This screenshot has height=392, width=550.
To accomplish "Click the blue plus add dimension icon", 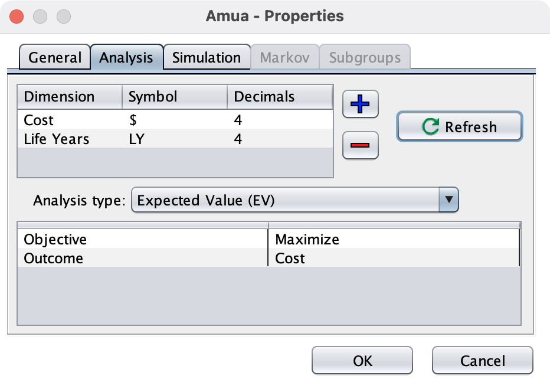I will coord(360,105).
